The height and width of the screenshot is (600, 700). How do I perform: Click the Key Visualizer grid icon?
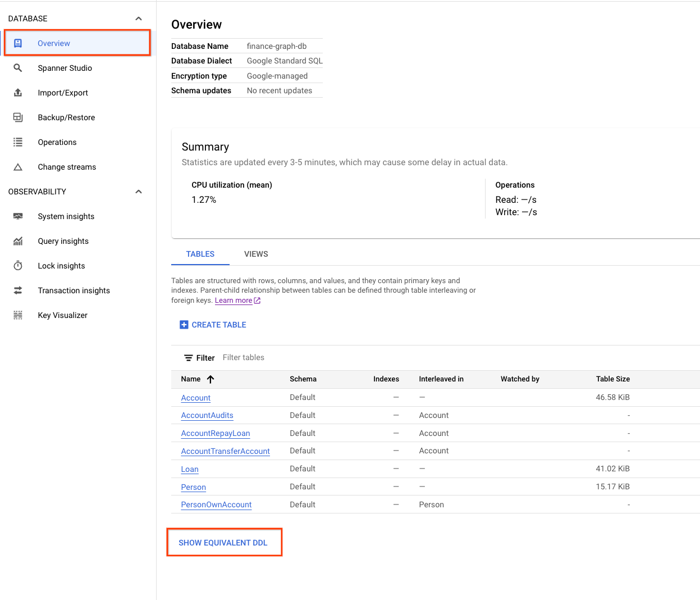[18, 315]
